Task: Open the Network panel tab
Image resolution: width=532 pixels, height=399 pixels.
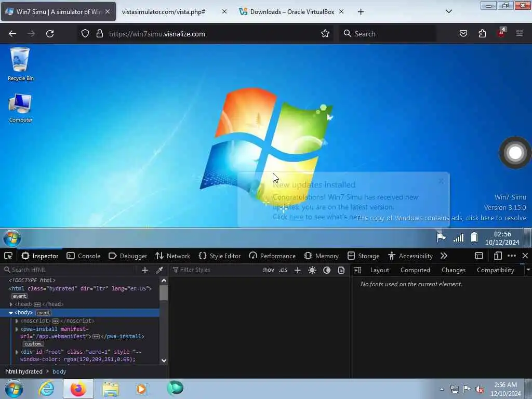Action: [x=173, y=256]
